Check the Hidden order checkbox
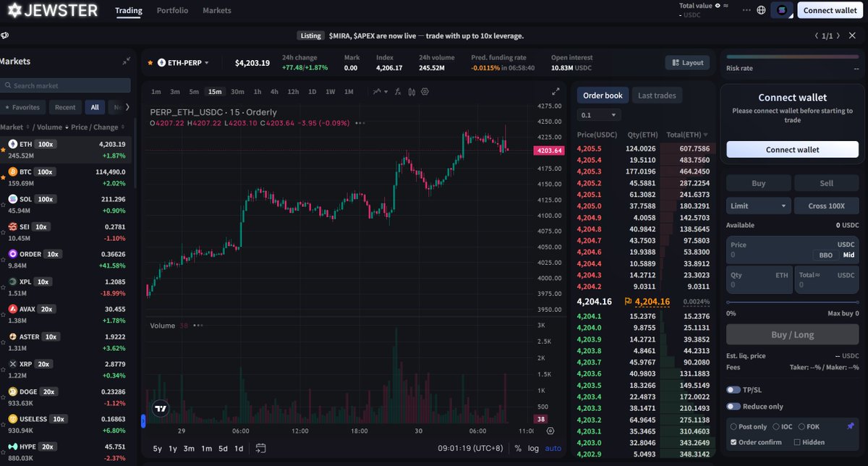 (x=797, y=442)
